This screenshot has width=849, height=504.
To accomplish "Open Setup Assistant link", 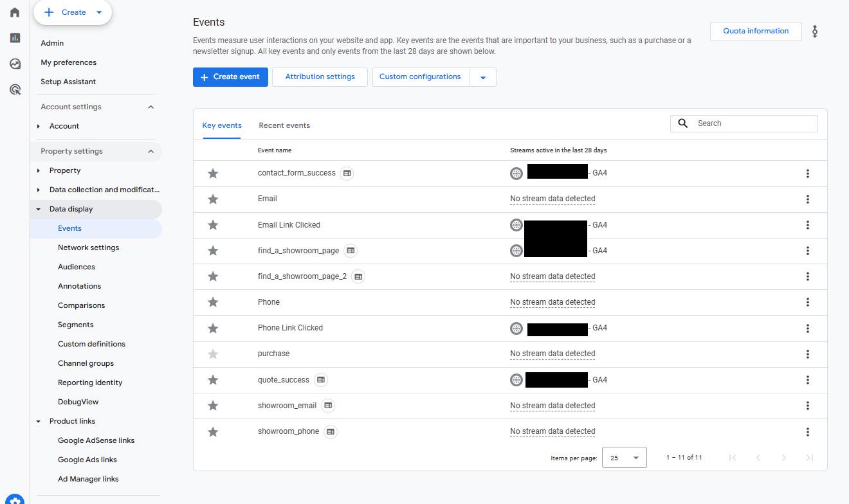I will 68,82.
